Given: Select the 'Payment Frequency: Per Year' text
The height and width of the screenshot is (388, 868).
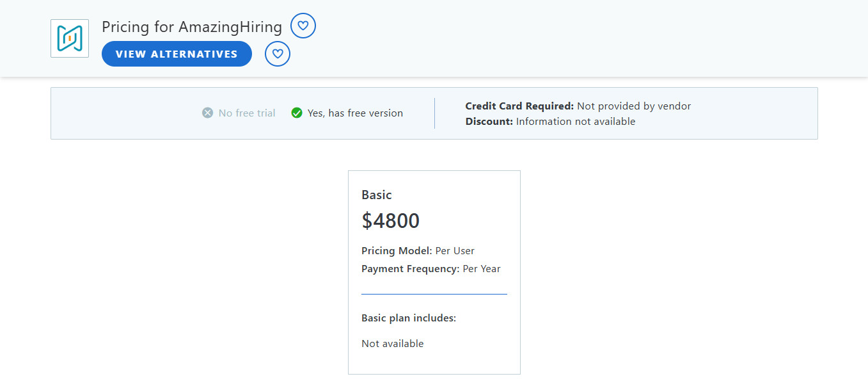Looking at the screenshot, I should click(x=430, y=268).
